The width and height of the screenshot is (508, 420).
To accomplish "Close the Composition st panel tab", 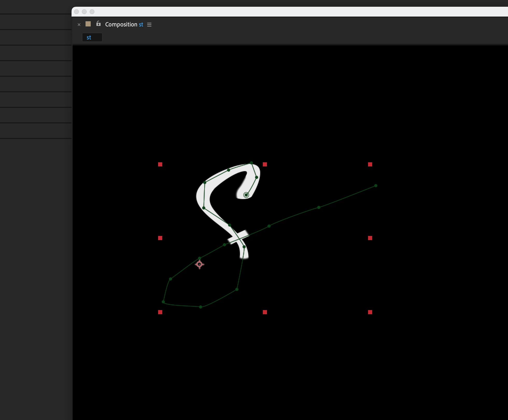I will [x=79, y=25].
